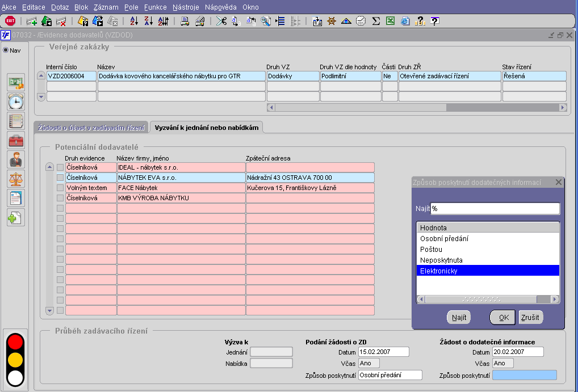Click the magnifier search icon in toolbar
Viewport: 578px width, 392px height.
265,22
